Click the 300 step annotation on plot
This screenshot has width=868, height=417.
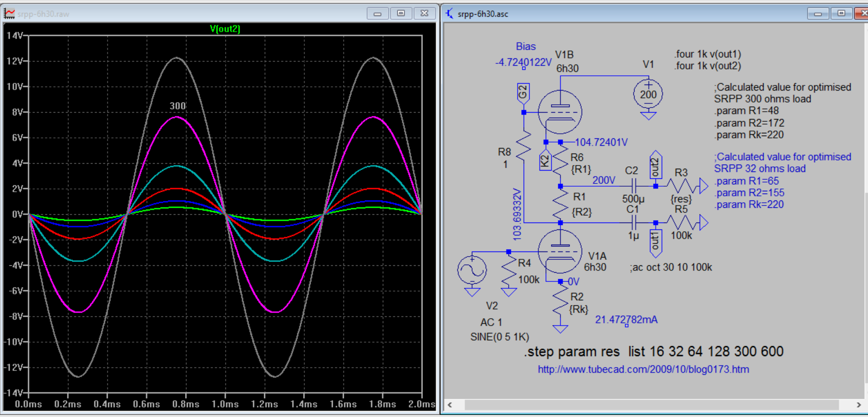tap(178, 106)
